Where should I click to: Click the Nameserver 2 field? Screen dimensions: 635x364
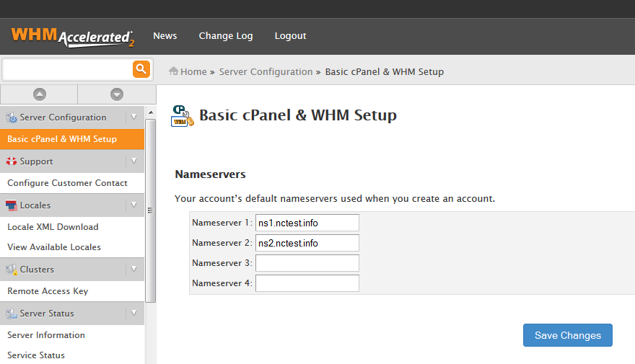(307, 243)
